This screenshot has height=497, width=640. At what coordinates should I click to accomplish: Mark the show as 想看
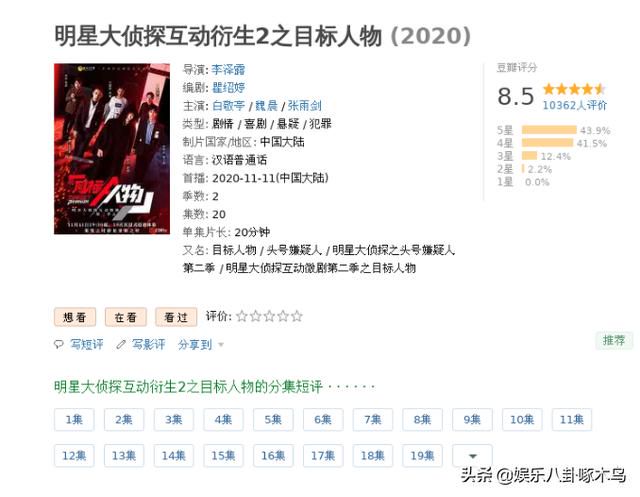click(x=75, y=317)
